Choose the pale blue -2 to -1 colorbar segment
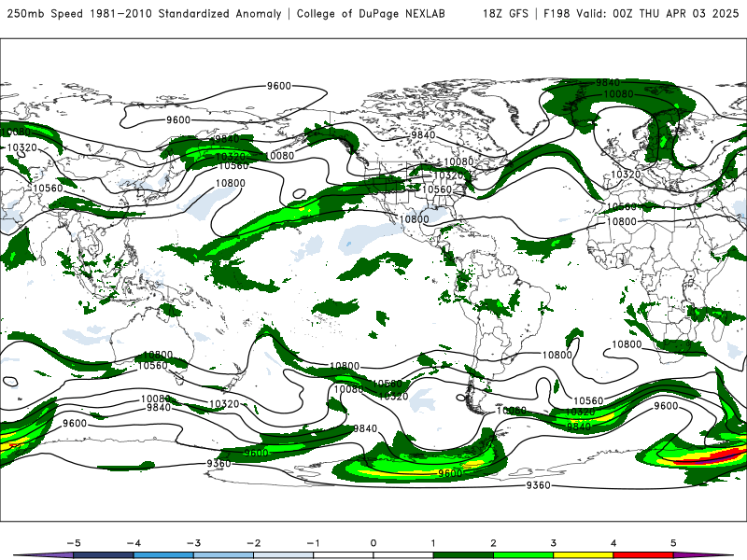This screenshot has height=560, width=747. tap(284, 555)
